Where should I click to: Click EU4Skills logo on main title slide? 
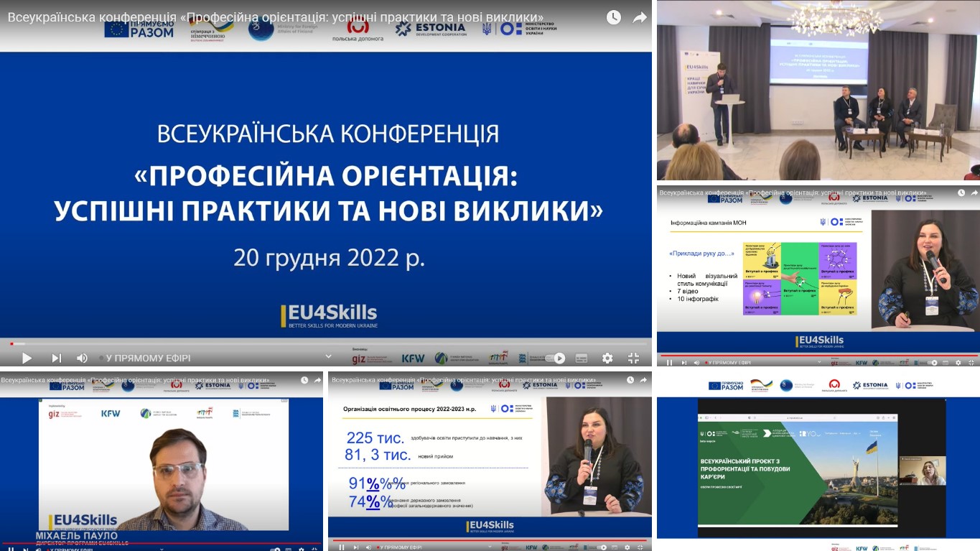[329, 315]
